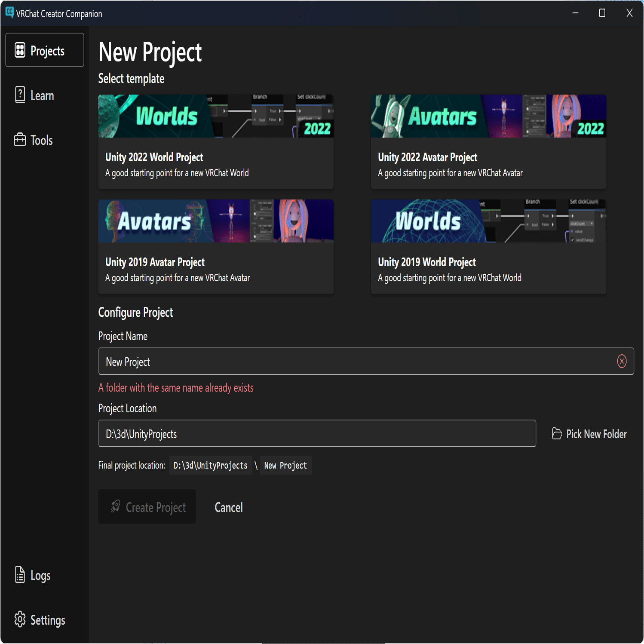Select the Unity 2022 Avatar Project banner image
The width and height of the screenshot is (644, 644).
click(x=488, y=116)
